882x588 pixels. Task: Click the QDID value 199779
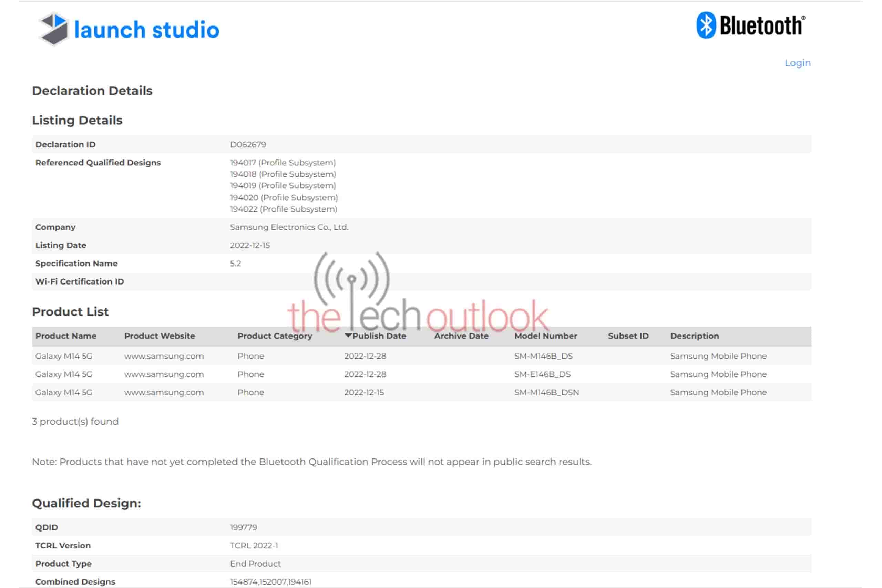pos(243,527)
